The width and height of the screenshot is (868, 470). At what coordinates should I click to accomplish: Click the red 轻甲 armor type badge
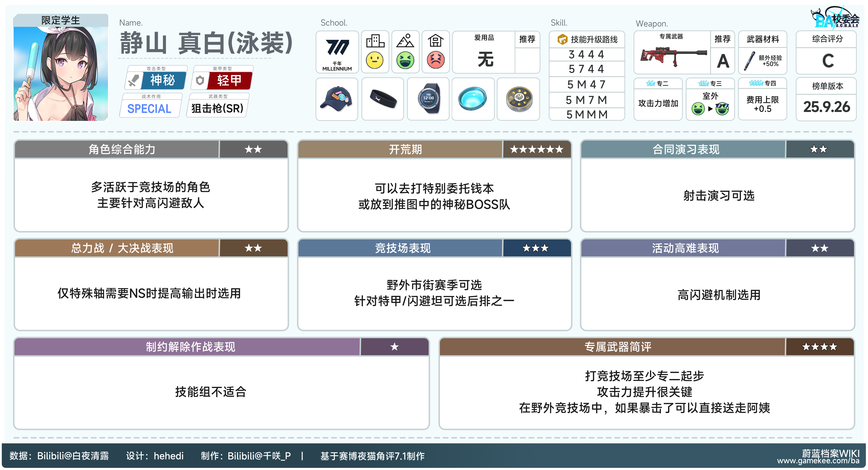(x=229, y=80)
